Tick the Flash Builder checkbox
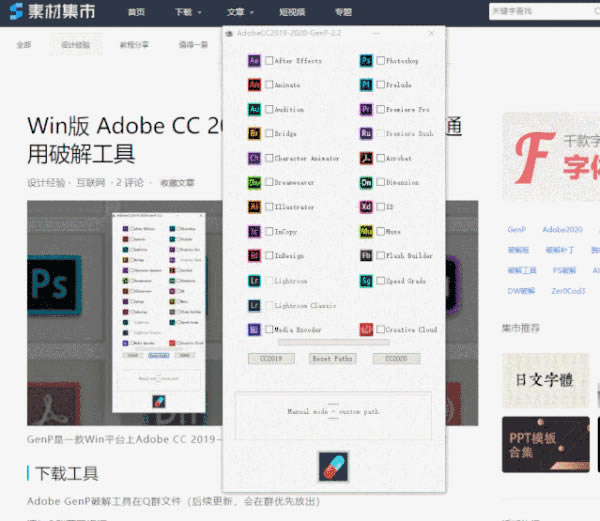 381,256
